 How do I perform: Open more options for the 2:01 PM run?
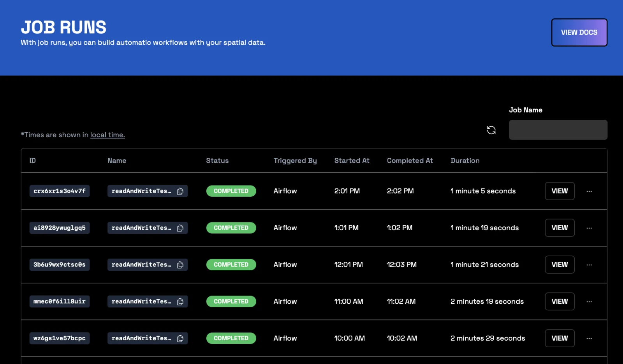point(589,191)
